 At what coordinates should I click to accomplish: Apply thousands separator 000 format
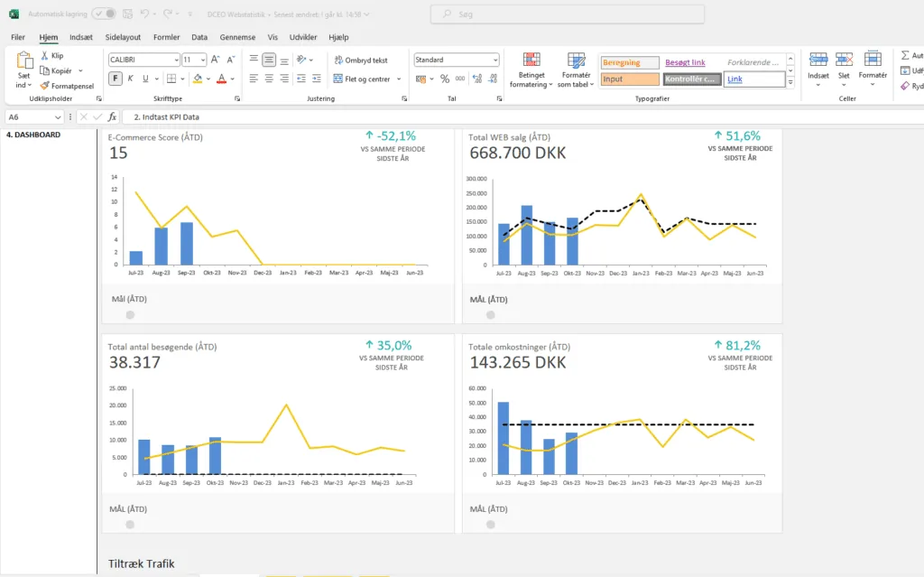(460, 79)
